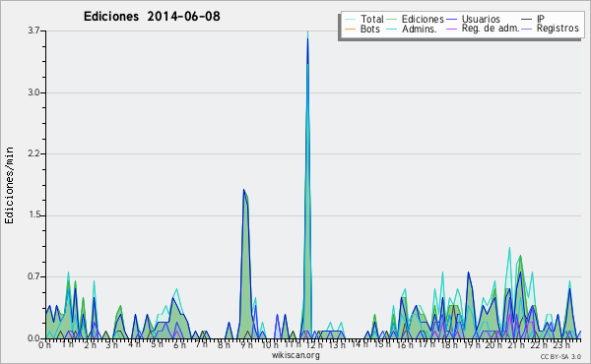
Task: Click the magenta Reg. de adm. legend line
Action: coord(451,29)
